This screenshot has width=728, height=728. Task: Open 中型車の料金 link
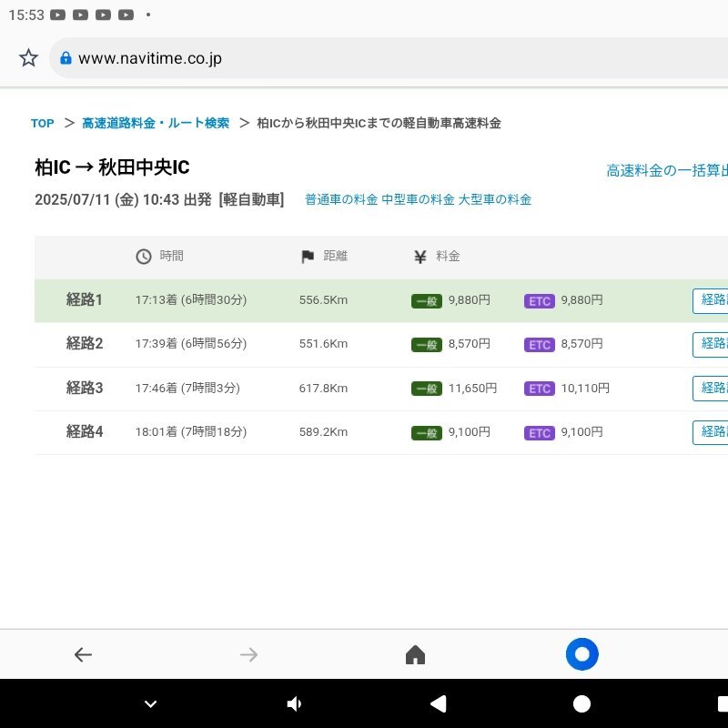tap(418, 199)
